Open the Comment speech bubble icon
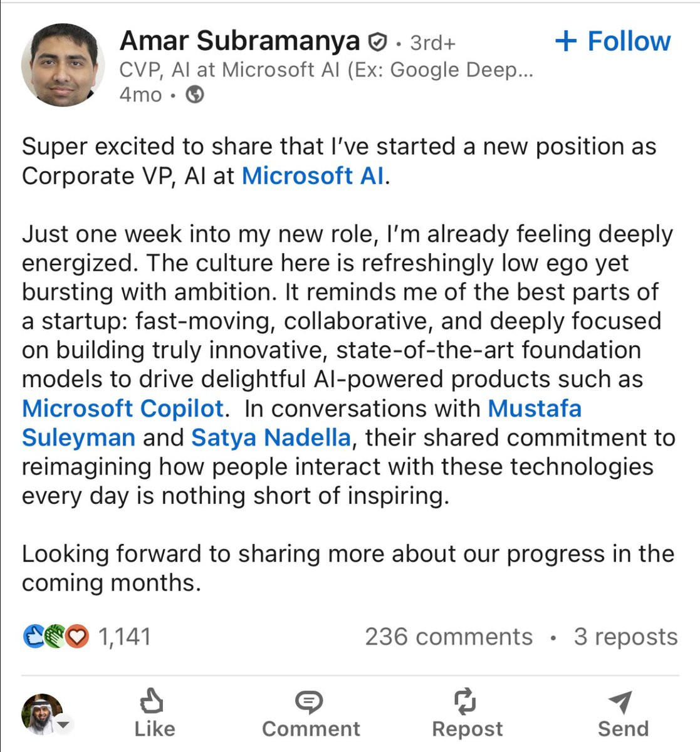This screenshot has width=700, height=752. (310, 702)
